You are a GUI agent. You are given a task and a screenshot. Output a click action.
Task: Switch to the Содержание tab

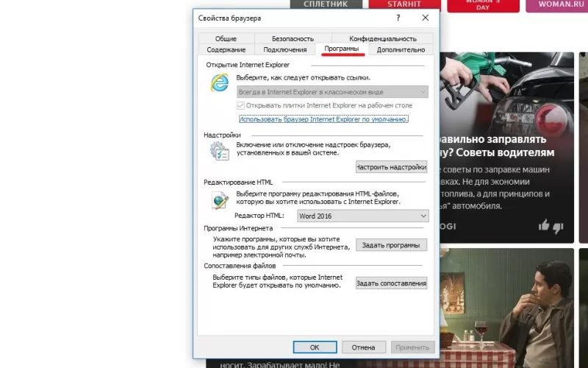pos(226,49)
